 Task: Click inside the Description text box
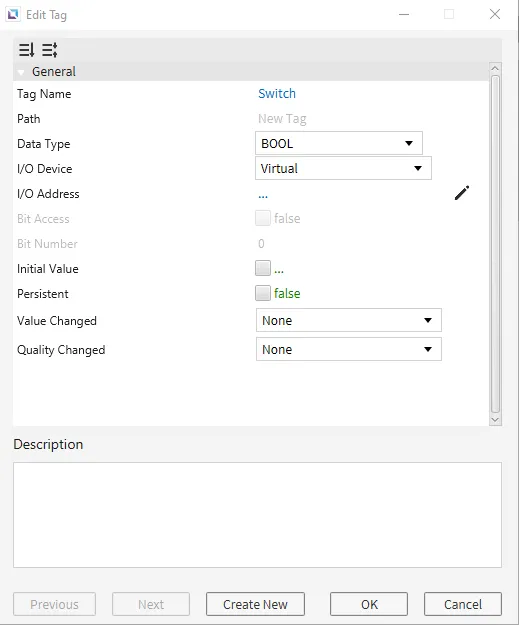(x=257, y=515)
